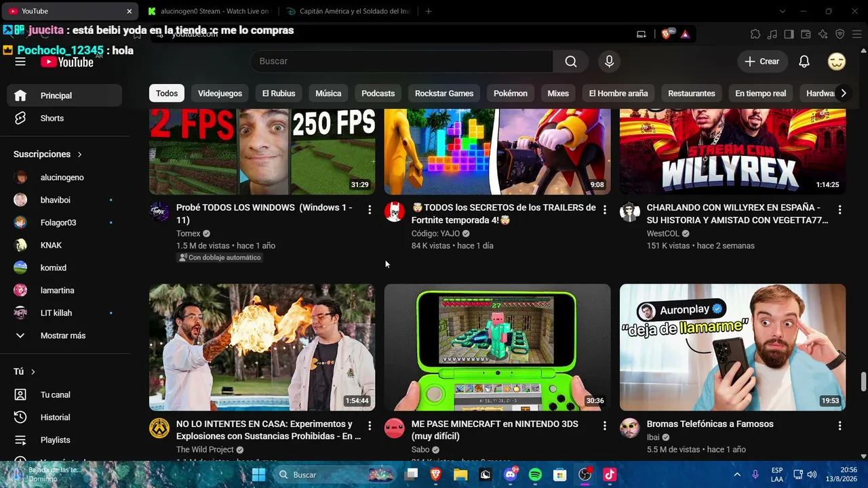Open the YouTube guide hamburger menu
The width and height of the screenshot is (868, 488).
pos(20,62)
